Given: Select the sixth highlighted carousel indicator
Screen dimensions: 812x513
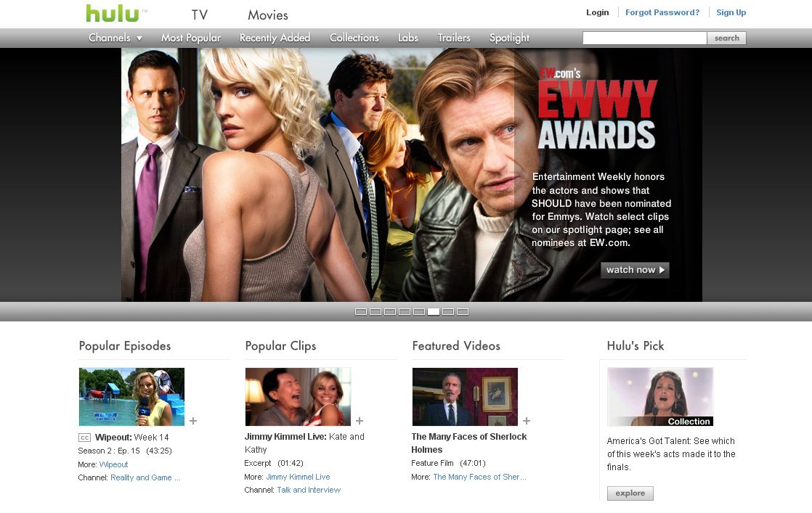Looking at the screenshot, I should pos(434,312).
